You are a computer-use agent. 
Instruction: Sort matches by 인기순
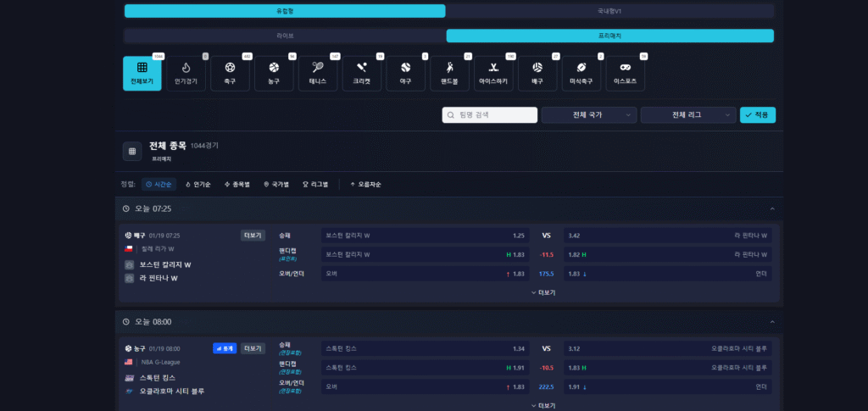tap(198, 184)
